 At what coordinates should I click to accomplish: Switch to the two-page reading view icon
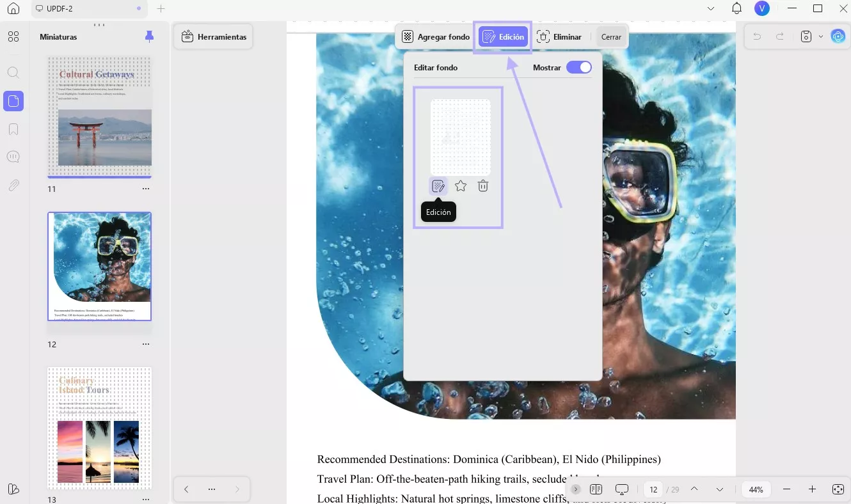coord(596,489)
